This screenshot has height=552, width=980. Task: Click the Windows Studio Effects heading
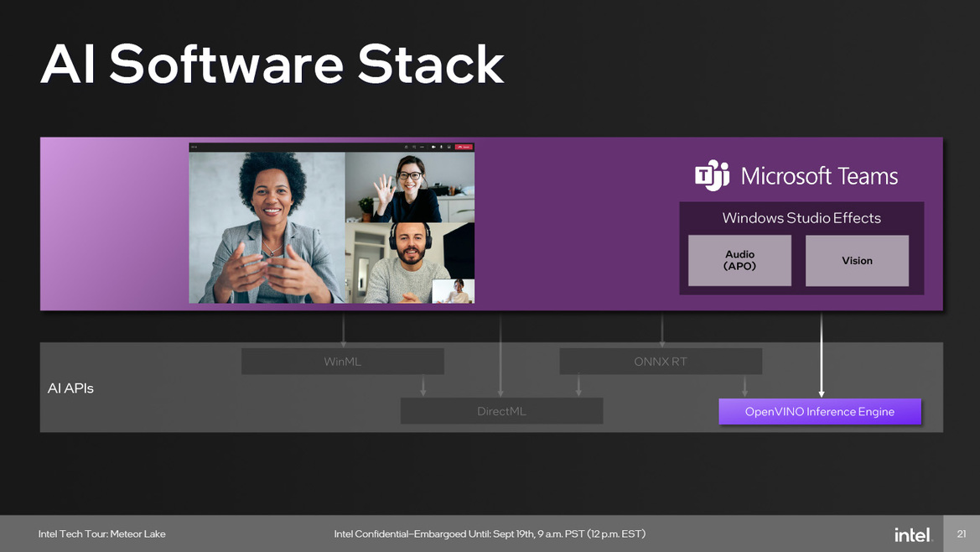point(802,217)
